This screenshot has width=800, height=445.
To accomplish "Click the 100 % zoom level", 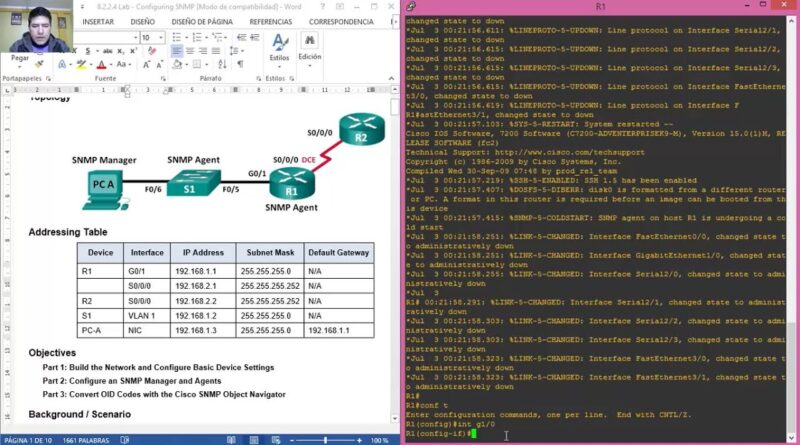I will [379, 440].
